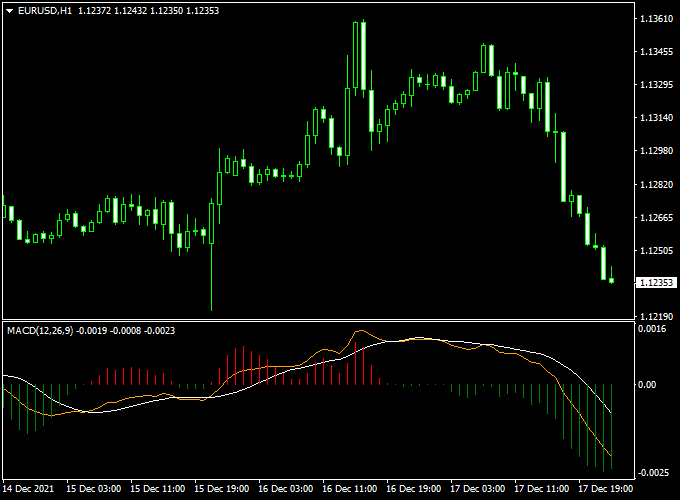The image size is (680, 500).
Task: Click the 16 Dec 19:00 time label
Action: [x=413, y=489]
